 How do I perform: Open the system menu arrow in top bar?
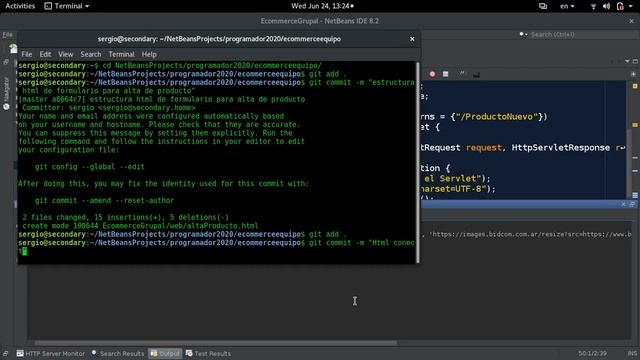click(x=632, y=7)
